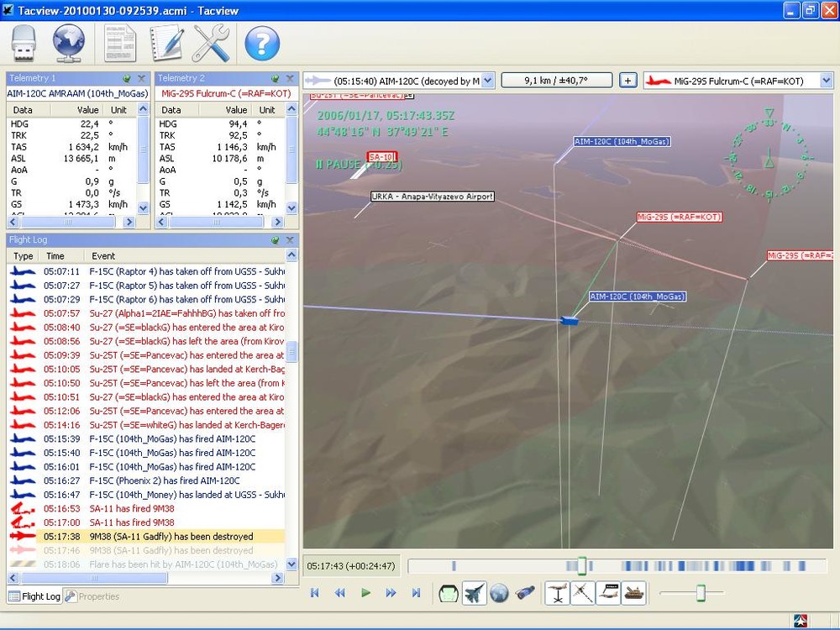Image resolution: width=840 pixels, height=630 pixels.
Task: Open the help question mark icon
Action: tap(262, 43)
